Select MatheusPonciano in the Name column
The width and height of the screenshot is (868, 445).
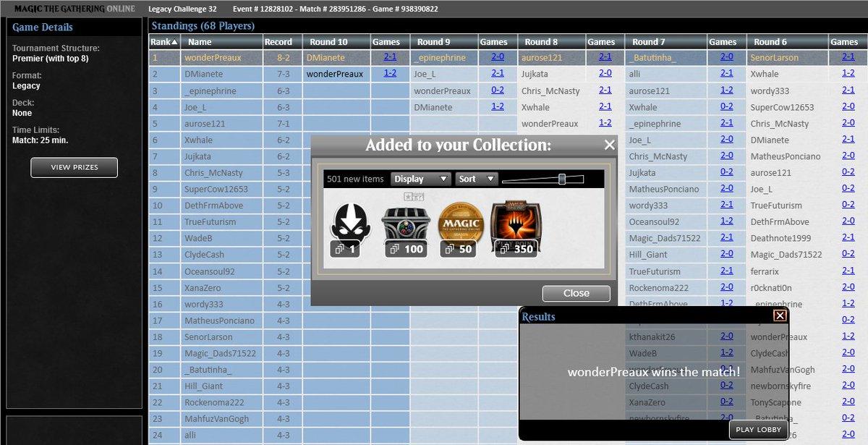pos(219,321)
